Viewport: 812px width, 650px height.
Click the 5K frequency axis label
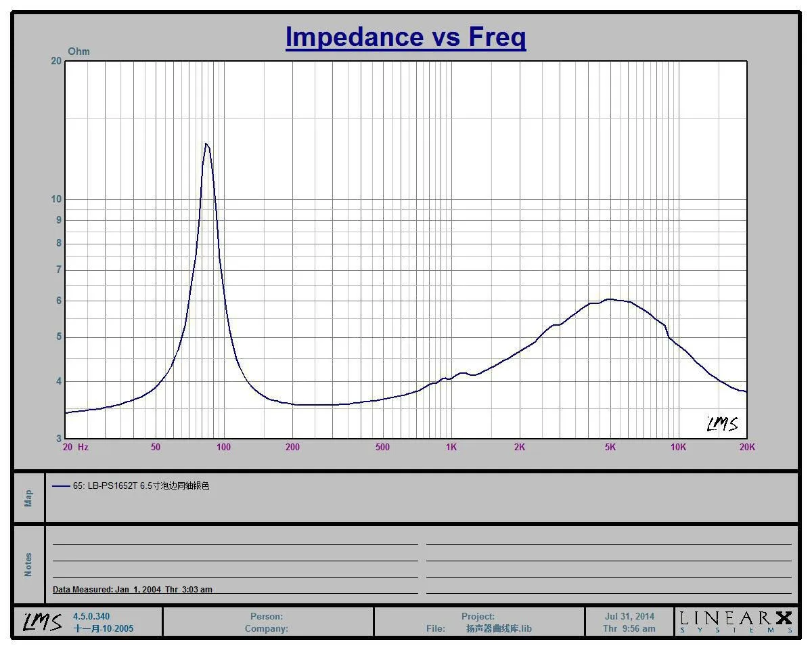[x=610, y=447]
